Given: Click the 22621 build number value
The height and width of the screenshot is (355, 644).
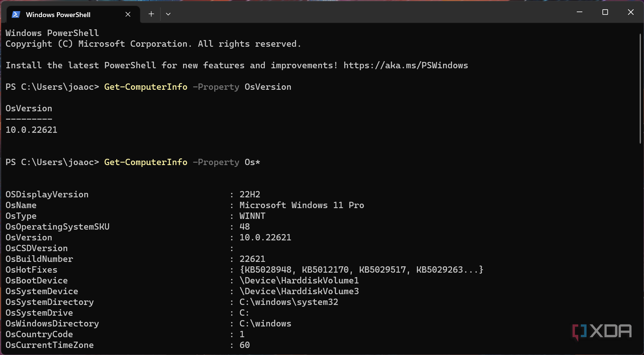Looking at the screenshot, I should 253,259.
